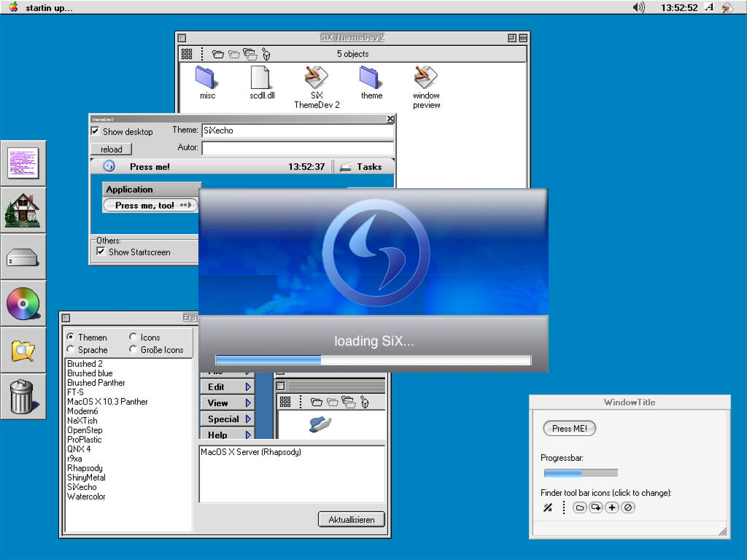This screenshot has height=560, width=747.
Task: Open the rainbow CD icon in the dock
Action: 23,303
